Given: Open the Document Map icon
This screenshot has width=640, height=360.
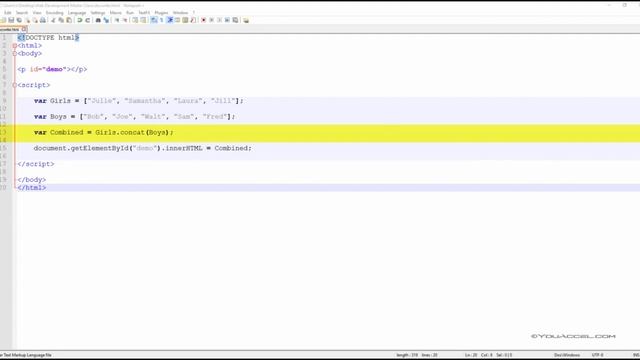Looking at the screenshot, I should click(185, 20).
